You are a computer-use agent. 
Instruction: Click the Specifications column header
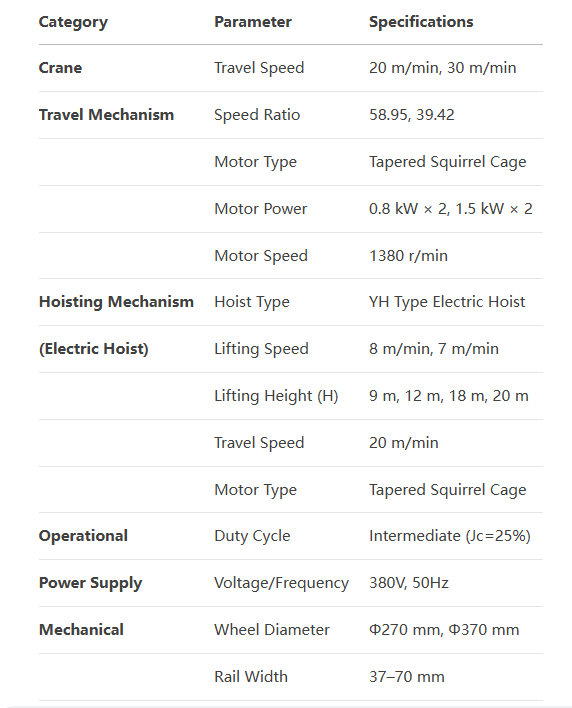pyautogui.click(x=421, y=22)
